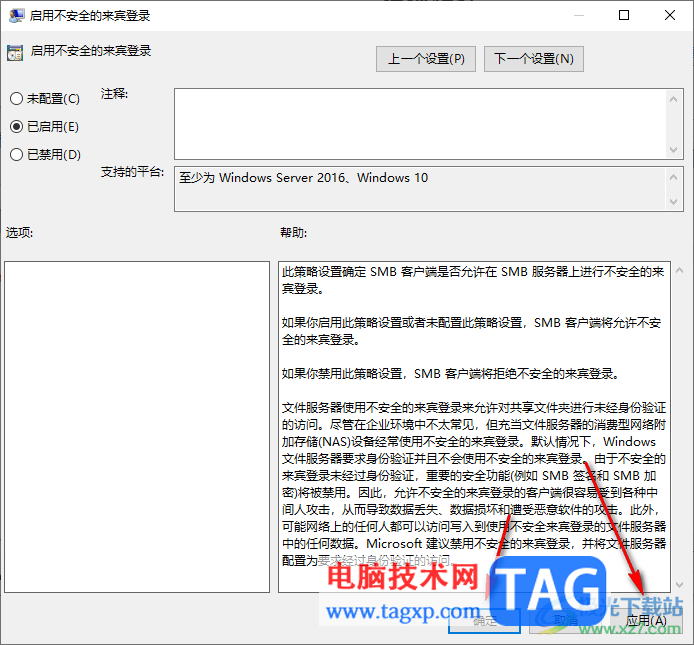Click the empty 选项 options pane
Screen dimensions: 694x645
(137, 427)
